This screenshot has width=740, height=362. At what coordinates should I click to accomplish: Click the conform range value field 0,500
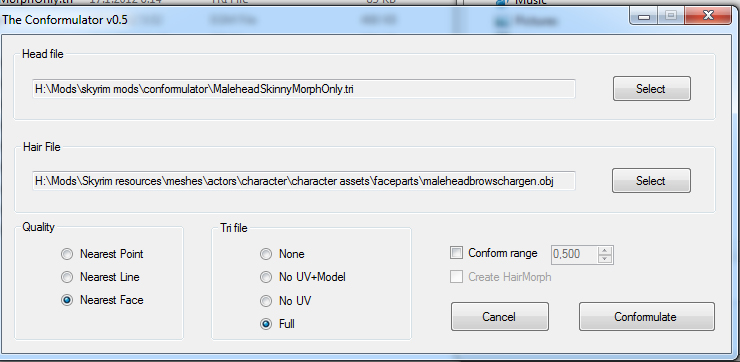click(x=574, y=255)
